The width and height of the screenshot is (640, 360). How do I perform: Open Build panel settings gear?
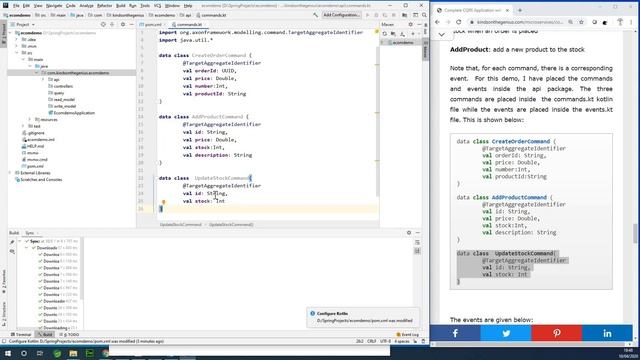click(x=409, y=233)
